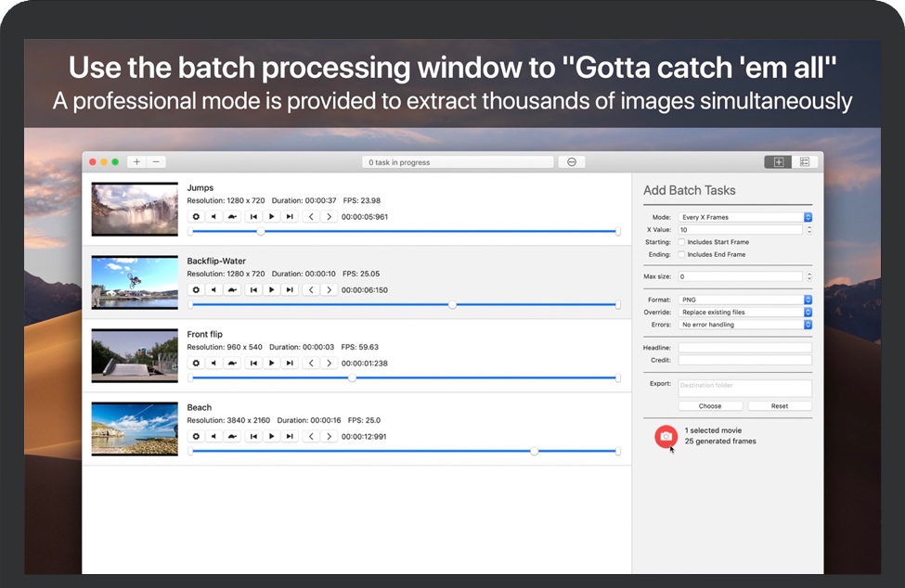Screen dimensions: 905x588
Task: Switch to the task list tab
Action: click(804, 162)
